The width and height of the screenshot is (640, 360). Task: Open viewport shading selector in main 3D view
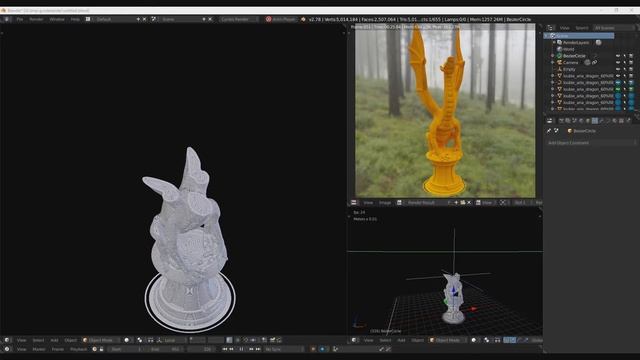[x=127, y=340]
